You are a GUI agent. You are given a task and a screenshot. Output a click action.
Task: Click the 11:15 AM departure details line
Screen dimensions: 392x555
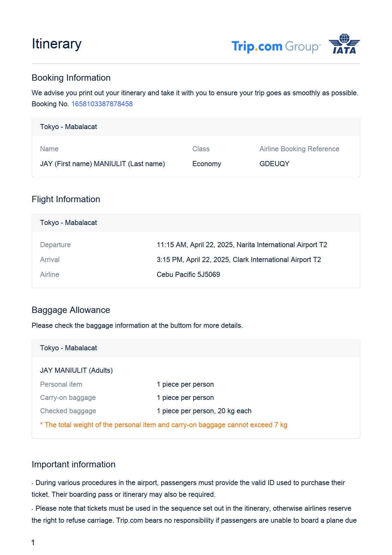click(x=242, y=245)
